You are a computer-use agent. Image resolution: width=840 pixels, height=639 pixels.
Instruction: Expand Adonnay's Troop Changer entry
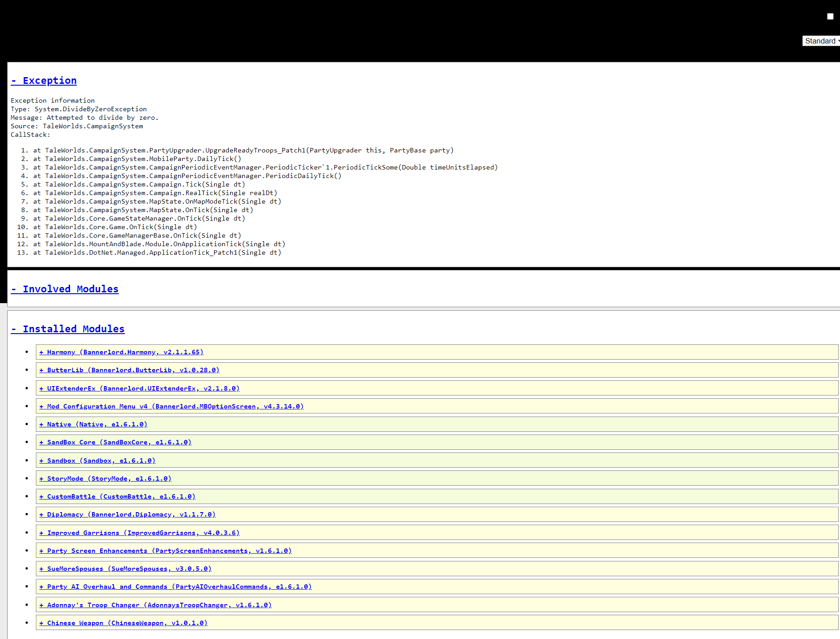155,605
